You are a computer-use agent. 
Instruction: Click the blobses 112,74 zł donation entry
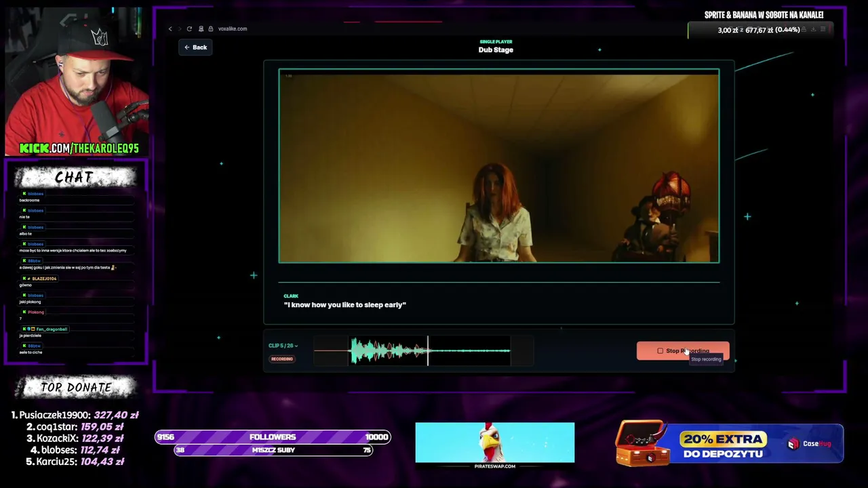(x=75, y=450)
